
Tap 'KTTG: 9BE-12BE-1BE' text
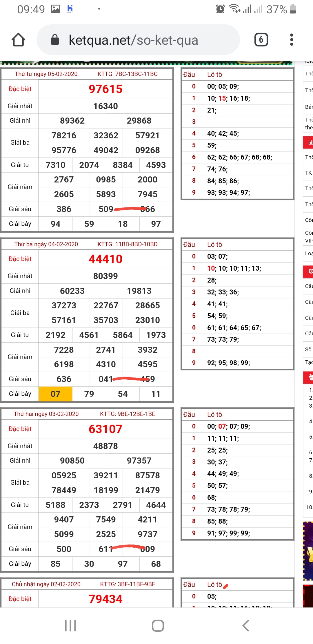(128, 414)
